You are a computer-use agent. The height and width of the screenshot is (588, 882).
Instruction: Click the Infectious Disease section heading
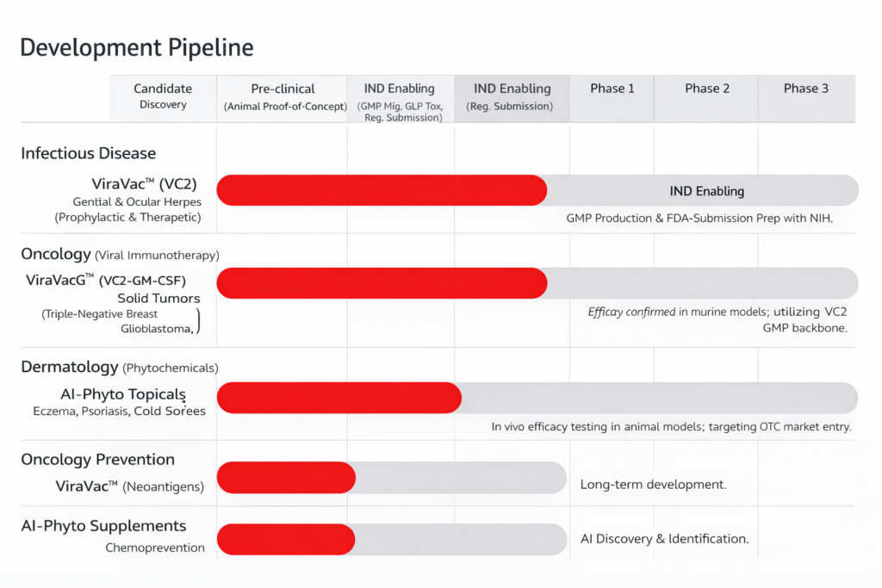pyautogui.click(x=89, y=153)
